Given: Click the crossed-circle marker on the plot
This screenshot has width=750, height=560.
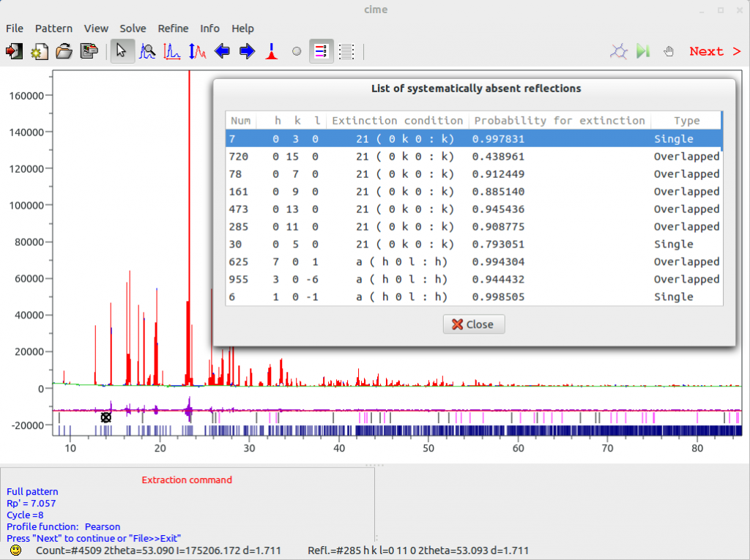Looking at the screenshot, I should [105, 417].
